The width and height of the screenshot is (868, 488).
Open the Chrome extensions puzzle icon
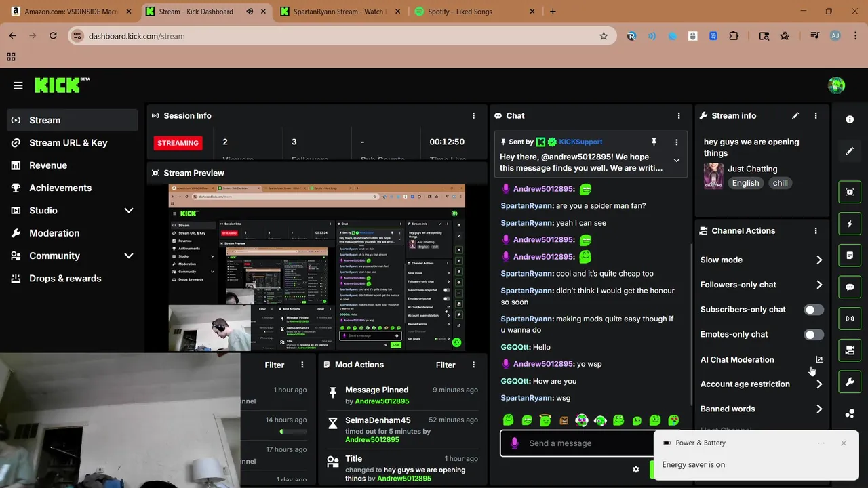click(734, 36)
